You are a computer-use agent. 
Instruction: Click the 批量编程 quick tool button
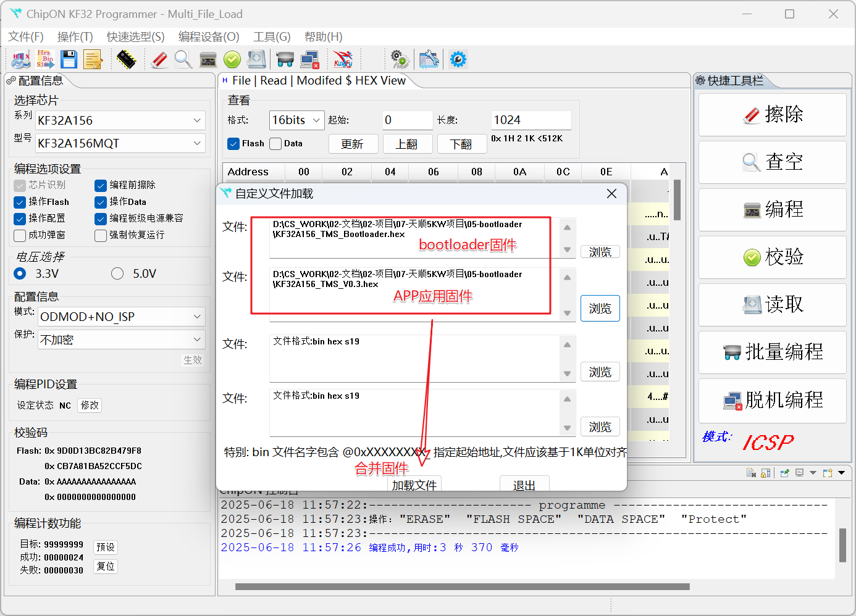pos(772,352)
